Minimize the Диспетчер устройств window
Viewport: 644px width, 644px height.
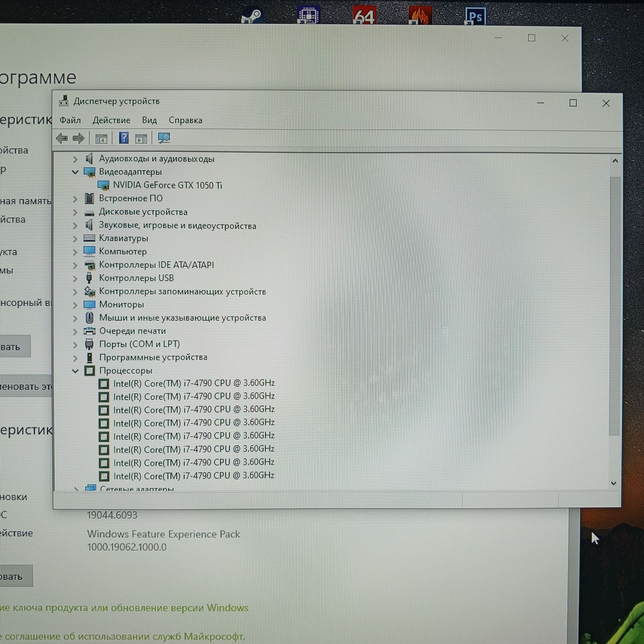[541, 103]
